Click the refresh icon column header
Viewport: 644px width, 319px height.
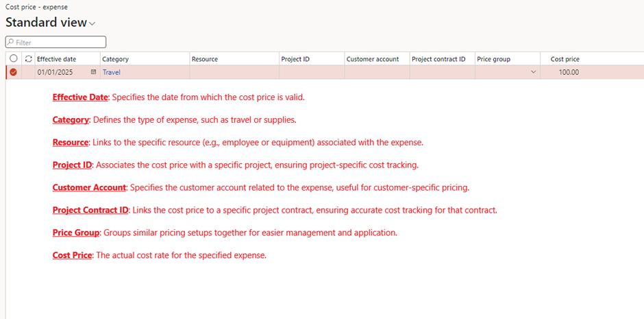click(28, 59)
